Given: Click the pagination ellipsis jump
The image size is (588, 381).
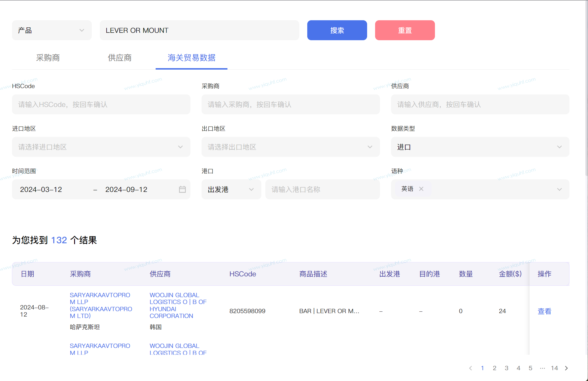Looking at the screenshot, I should (542, 368).
